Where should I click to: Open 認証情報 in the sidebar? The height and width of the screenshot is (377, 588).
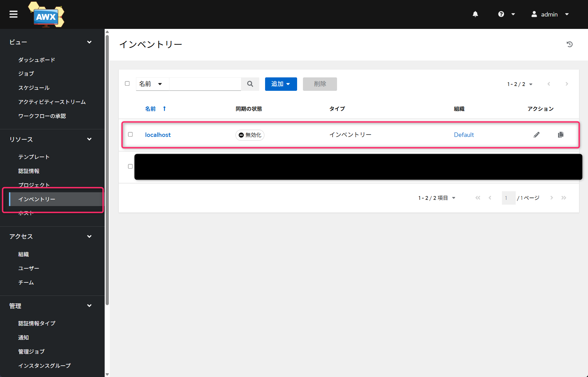(x=29, y=171)
